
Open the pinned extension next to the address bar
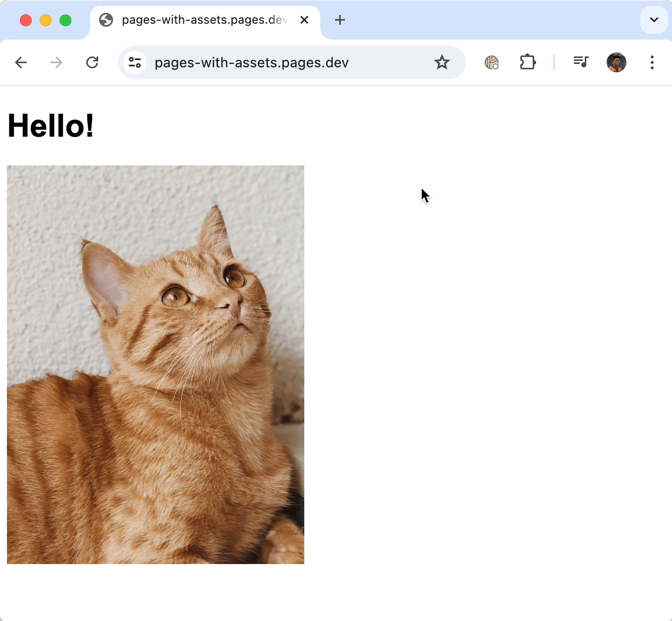pyautogui.click(x=491, y=62)
